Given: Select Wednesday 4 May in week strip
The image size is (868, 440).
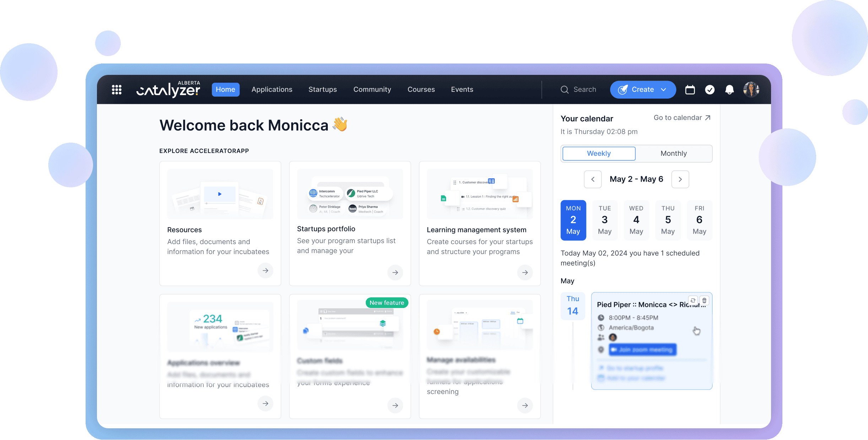Looking at the screenshot, I should [636, 220].
